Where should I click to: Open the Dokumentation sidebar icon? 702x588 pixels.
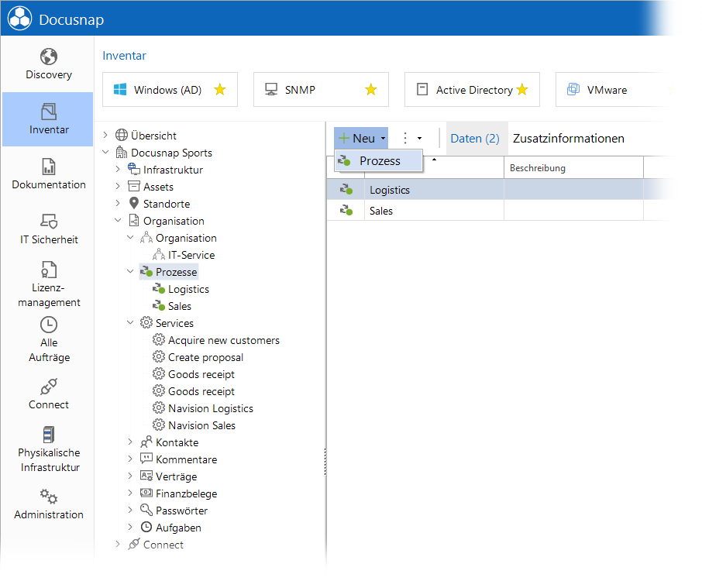click(x=48, y=167)
